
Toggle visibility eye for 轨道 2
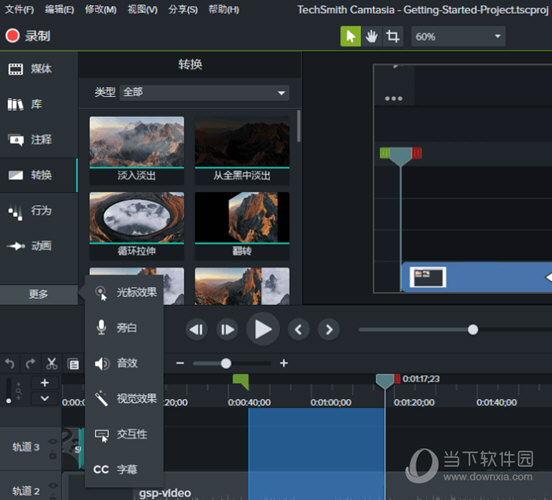click(x=53, y=486)
